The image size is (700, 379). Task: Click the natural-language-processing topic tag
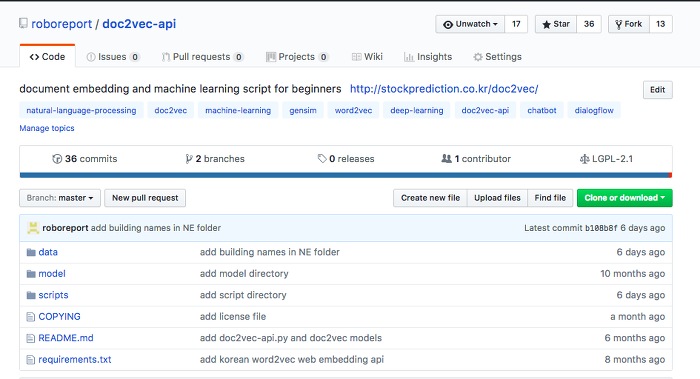[x=81, y=110]
